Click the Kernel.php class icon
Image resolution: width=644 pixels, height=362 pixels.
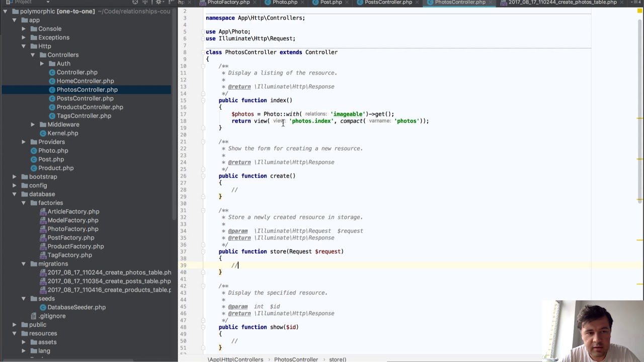click(x=43, y=133)
